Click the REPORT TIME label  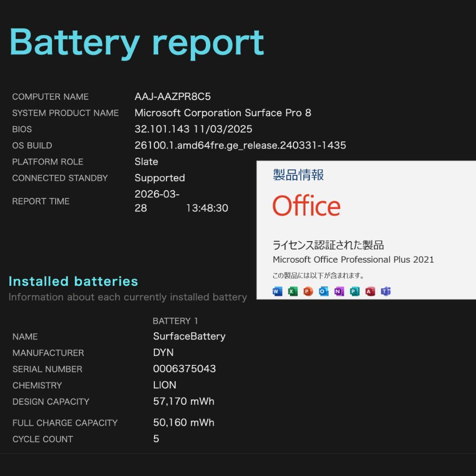41,201
